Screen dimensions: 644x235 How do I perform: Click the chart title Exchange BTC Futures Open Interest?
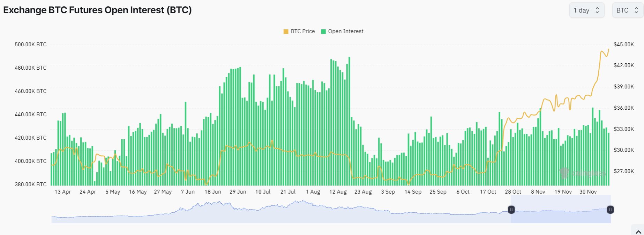pyautogui.click(x=97, y=10)
